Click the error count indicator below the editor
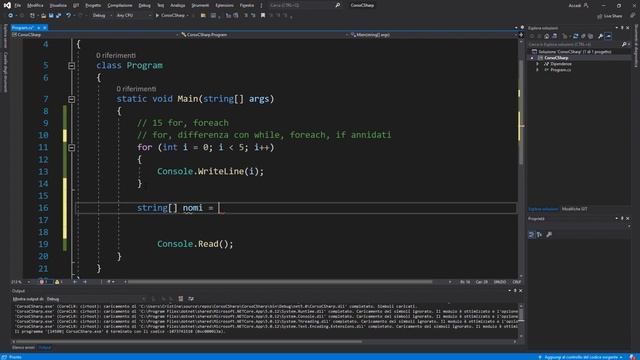Image resolution: width=640 pixels, height=360 pixels. pyautogui.click(x=44, y=282)
